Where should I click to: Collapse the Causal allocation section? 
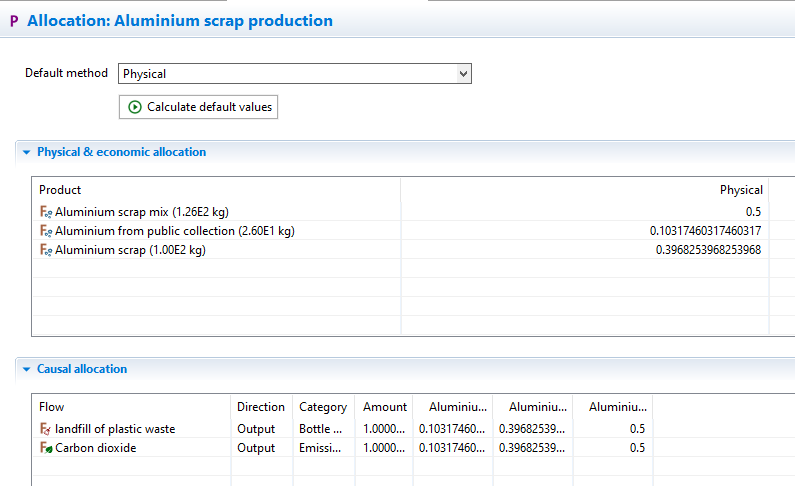(x=26, y=369)
